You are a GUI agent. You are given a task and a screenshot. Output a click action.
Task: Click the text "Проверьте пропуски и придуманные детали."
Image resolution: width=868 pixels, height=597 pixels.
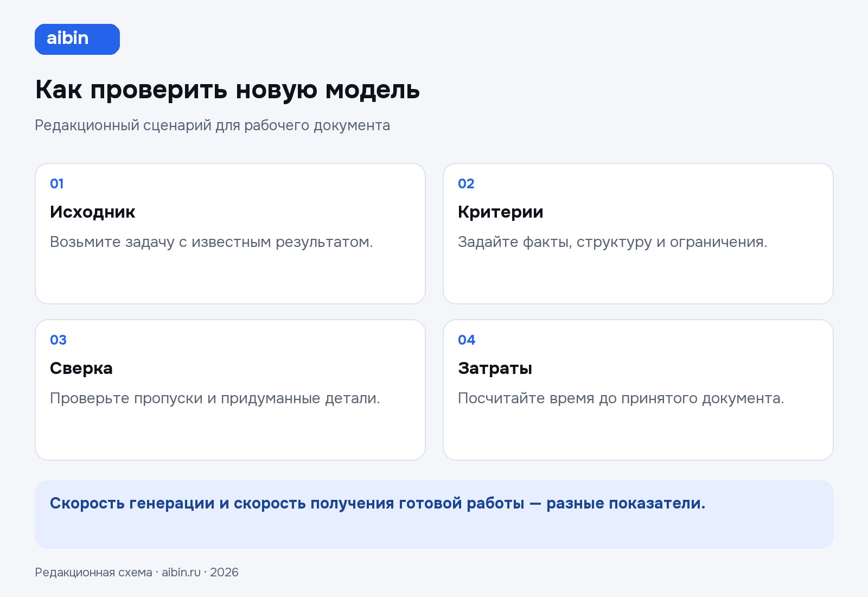click(x=215, y=398)
